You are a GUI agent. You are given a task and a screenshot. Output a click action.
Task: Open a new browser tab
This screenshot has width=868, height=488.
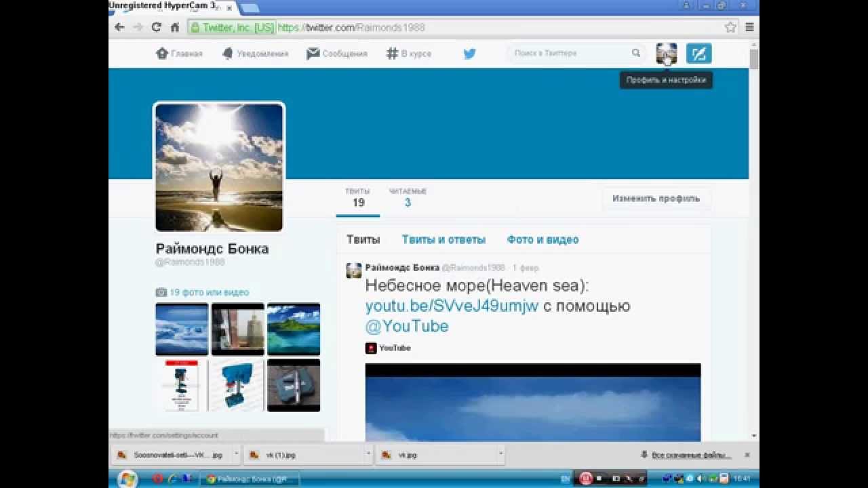(x=249, y=8)
